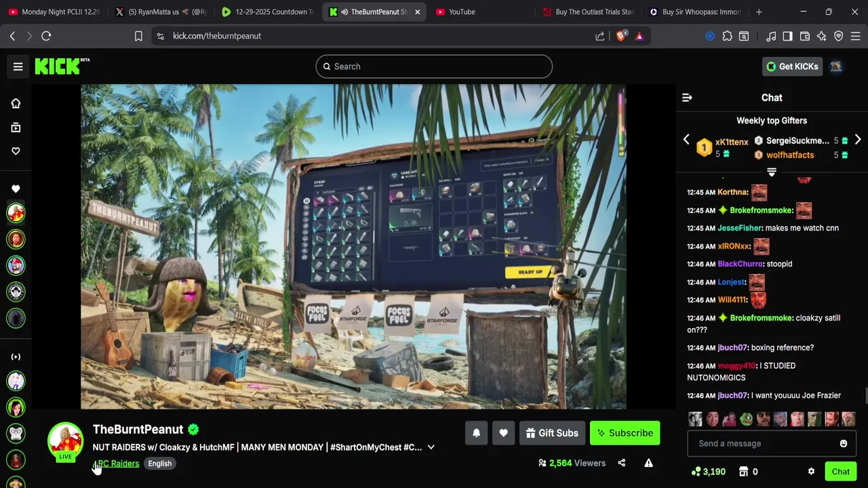The height and width of the screenshot is (488, 868).
Task: Open the ARC Raiders category link
Action: point(116,464)
